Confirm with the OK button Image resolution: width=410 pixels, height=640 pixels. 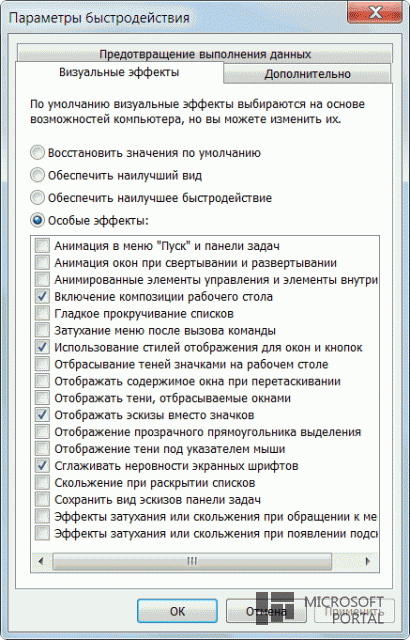click(x=177, y=611)
